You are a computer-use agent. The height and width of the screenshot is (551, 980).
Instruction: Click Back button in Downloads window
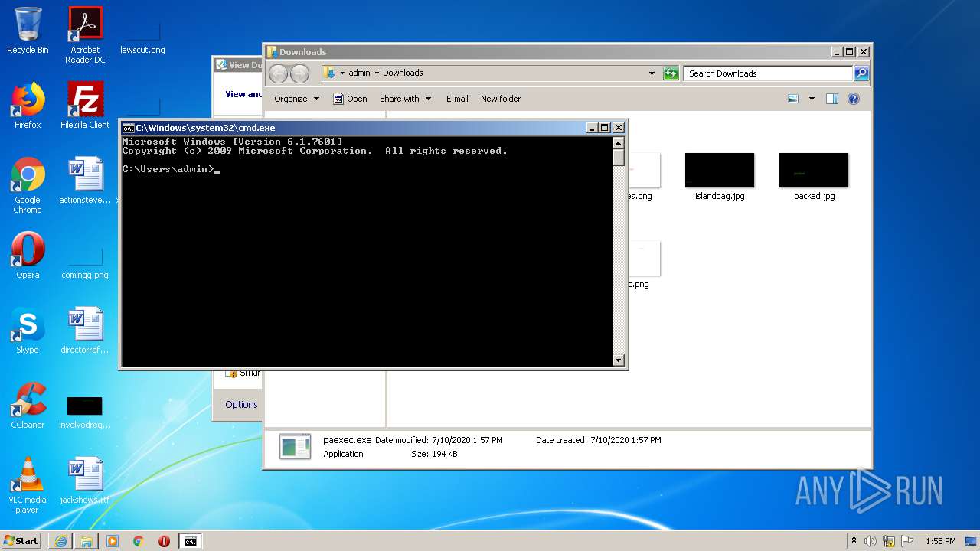point(278,73)
